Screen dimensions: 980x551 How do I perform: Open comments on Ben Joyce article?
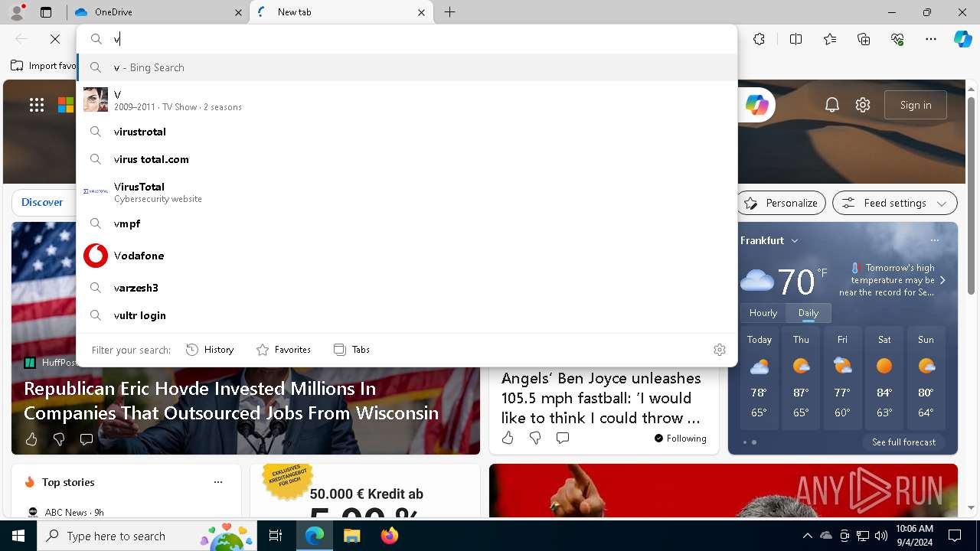[x=563, y=438]
